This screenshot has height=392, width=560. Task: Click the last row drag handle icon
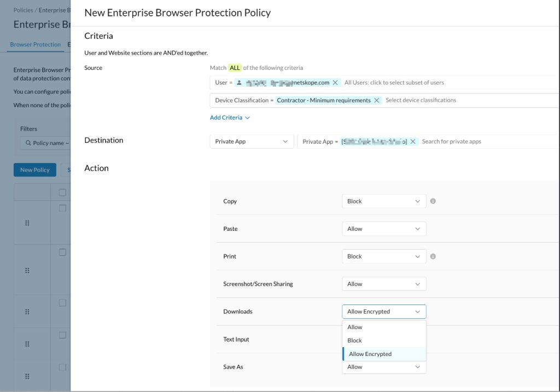click(27, 376)
